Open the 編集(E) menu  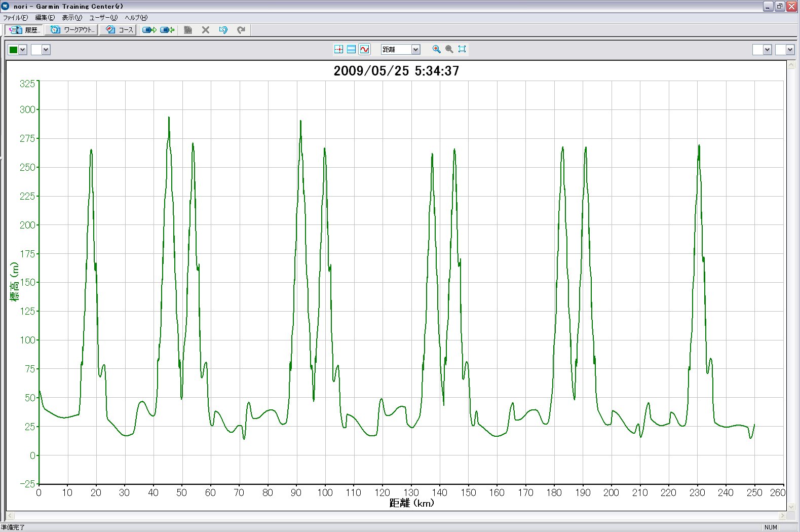pyautogui.click(x=45, y=18)
